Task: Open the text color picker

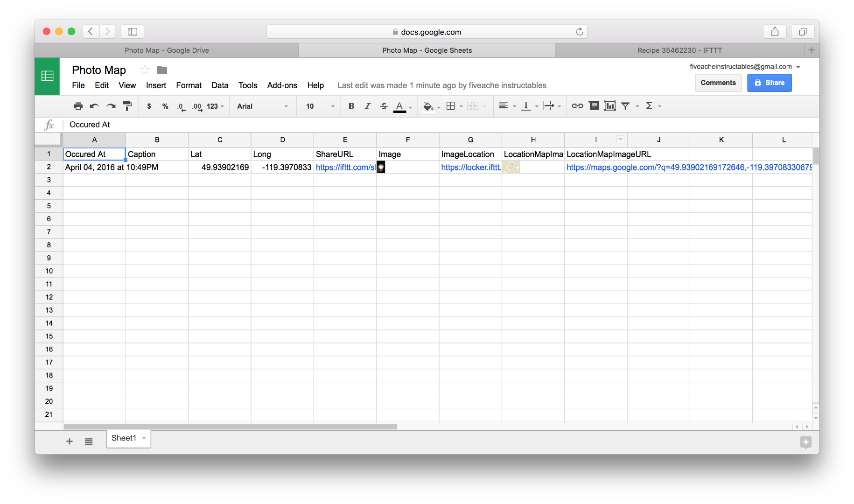Action: 399,106
